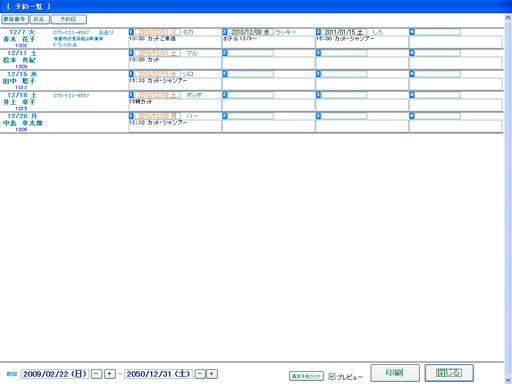
Task: Toggle the プレビュー checkbox
Action: pos(332,376)
